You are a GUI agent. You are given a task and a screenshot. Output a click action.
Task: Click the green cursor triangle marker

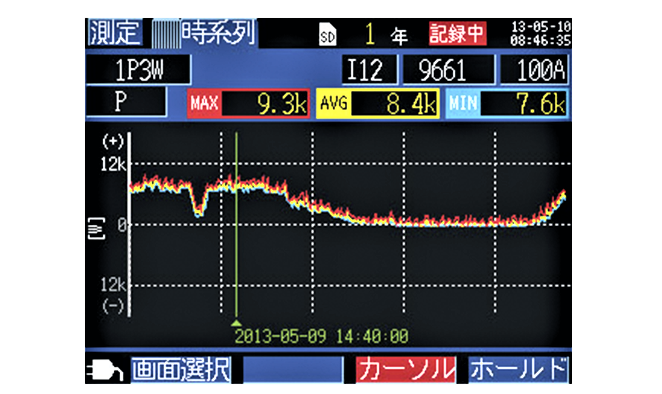(236, 323)
